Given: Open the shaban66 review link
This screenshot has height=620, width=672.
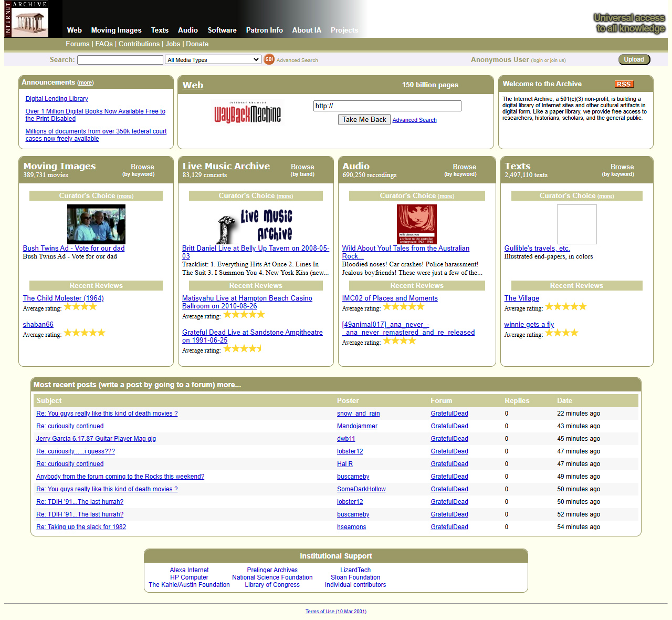Looking at the screenshot, I should (38, 325).
